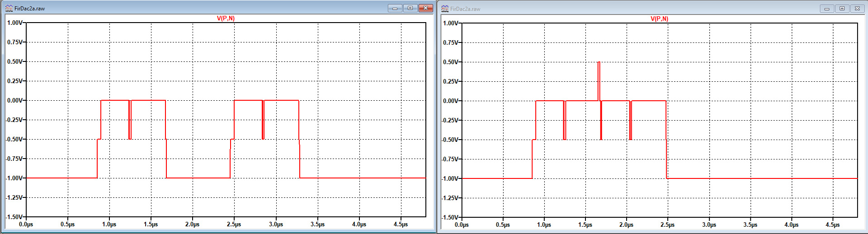Image resolution: width=868 pixels, height=234 pixels.
Task: Close the left FirDac2a.raw window
Action: tap(426, 8)
